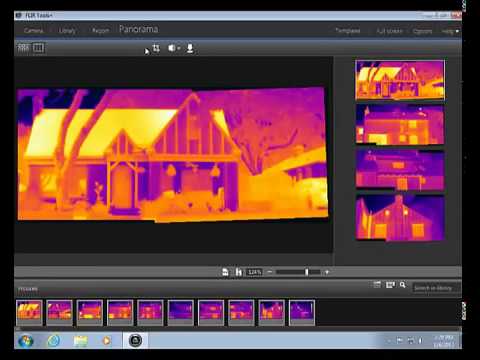
Task: Select the fifth filmstrip thumbnail
Action: tap(150, 312)
